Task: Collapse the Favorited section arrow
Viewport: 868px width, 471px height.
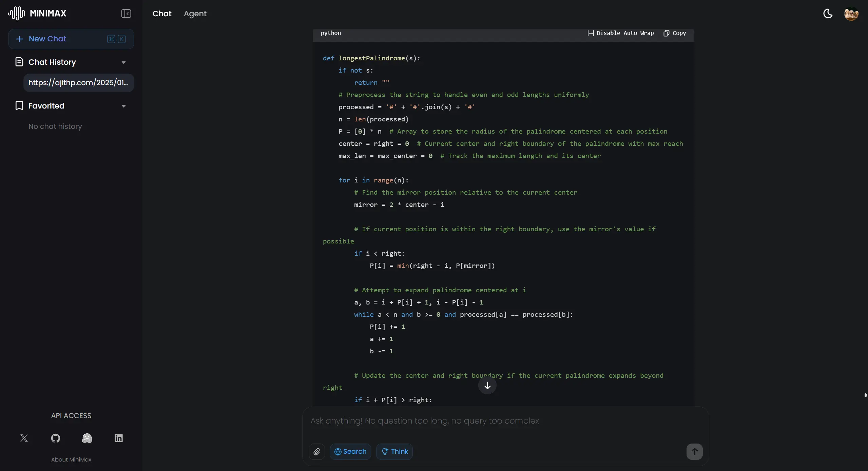Action: pyautogui.click(x=123, y=106)
